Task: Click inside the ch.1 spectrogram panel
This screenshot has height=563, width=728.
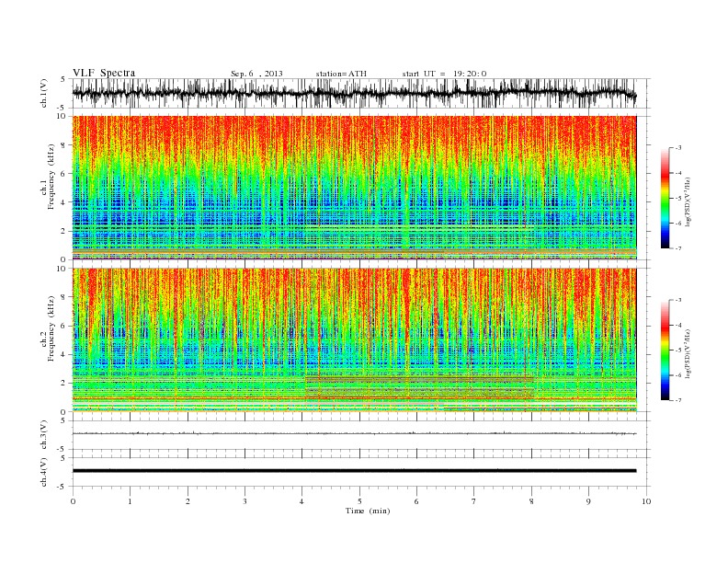Action: (x=354, y=188)
